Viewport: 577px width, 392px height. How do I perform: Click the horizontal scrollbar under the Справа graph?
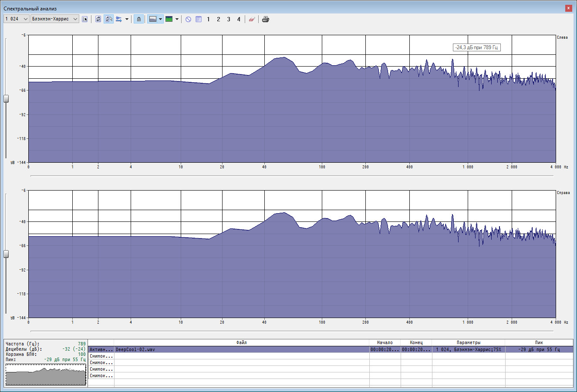pos(292,331)
